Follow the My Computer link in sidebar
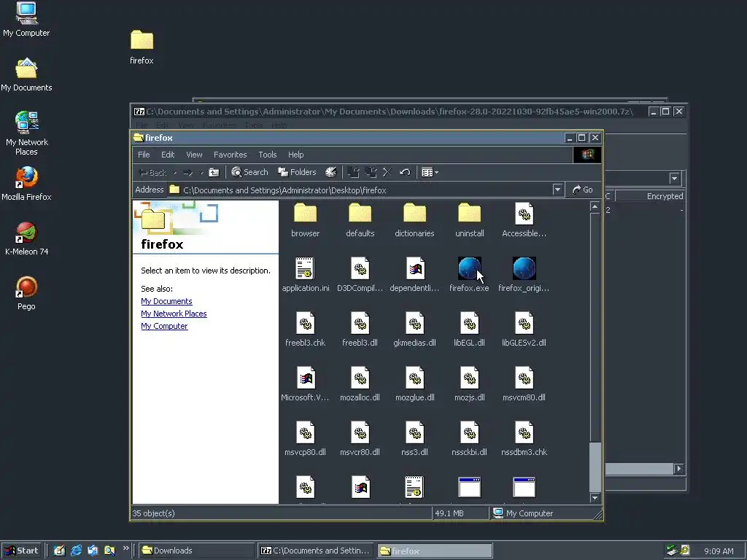The height and width of the screenshot is (560, 747). (x=164, y=326)
